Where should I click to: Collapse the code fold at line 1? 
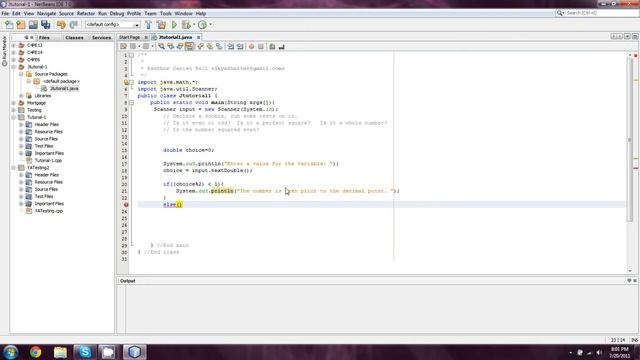coord(131,55)
